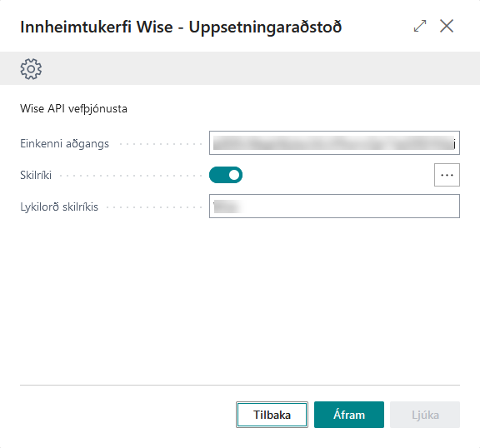480x448 pixels.
Task: Click the gear settings icon in the gray banner
Action: pos(31,69)
